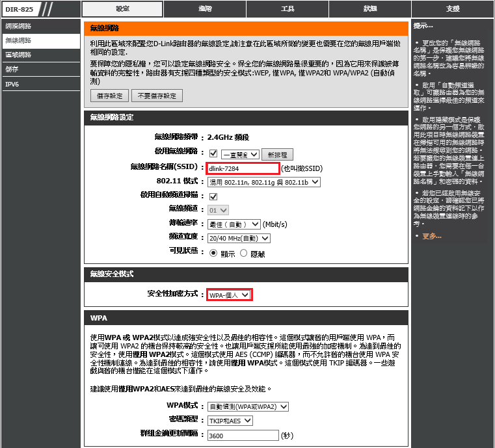Toggle the 啟用無線網路 checkbox
This screenshot has width=495, height=448.
pyautogui.click(x=213, y=153)
